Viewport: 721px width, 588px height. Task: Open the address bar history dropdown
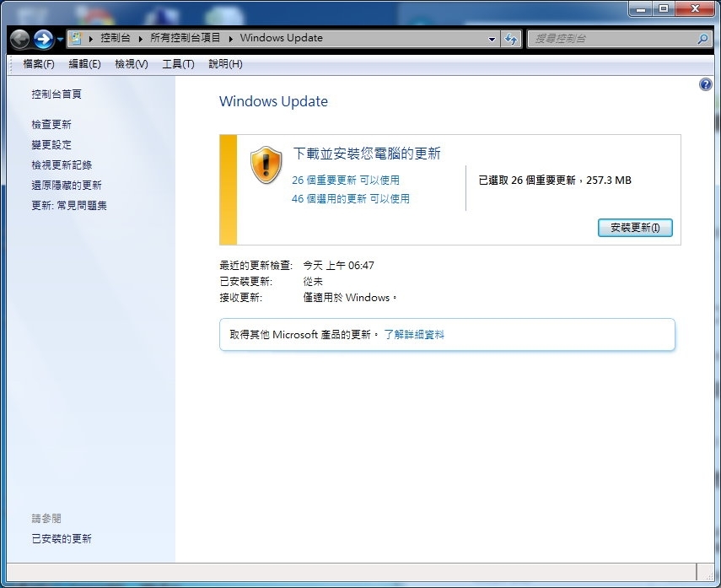click(x=492, y=39)
